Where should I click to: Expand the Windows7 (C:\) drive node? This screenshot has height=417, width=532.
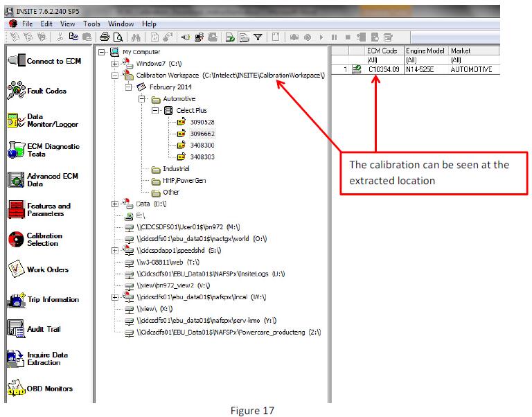(115, 64)
